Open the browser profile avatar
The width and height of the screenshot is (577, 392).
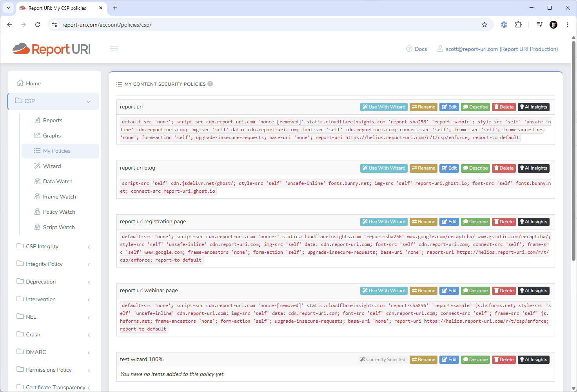point(553,25)
